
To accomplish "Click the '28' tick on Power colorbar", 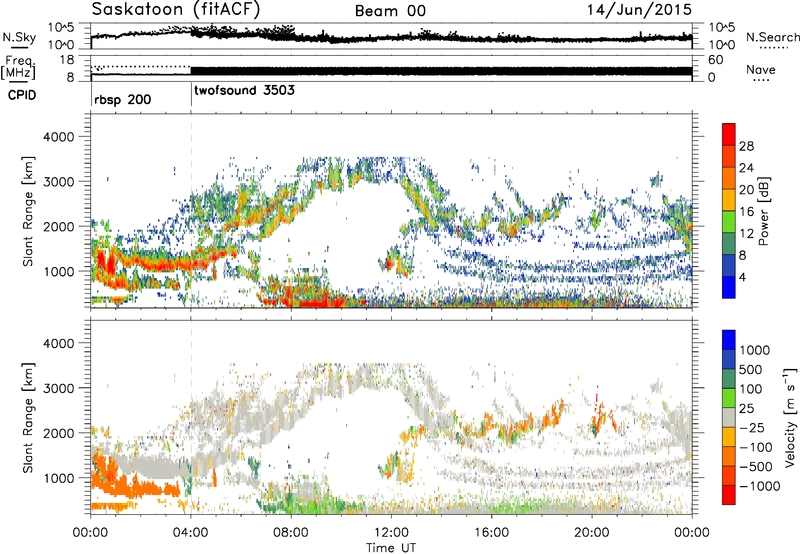I will tap(746, 146).
